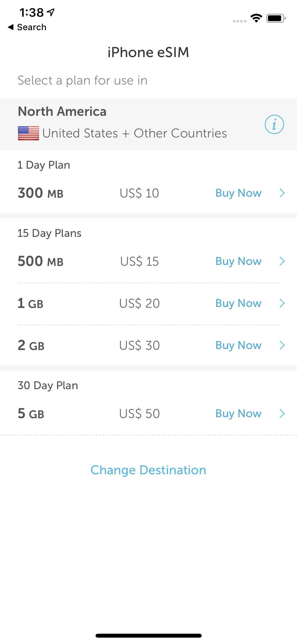Open the 5 GB plan chevron
297x644 pixels.
click(282, 413)
